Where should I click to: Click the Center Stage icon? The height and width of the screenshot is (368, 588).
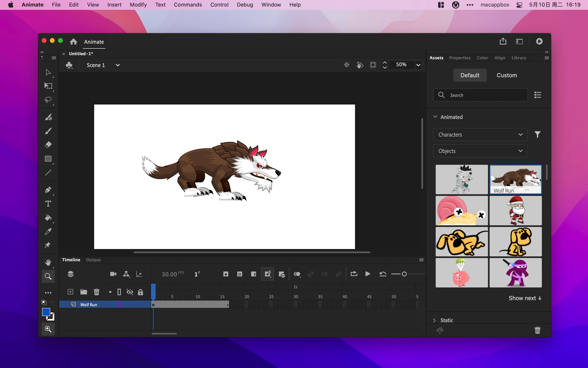[x=347, y=65]
